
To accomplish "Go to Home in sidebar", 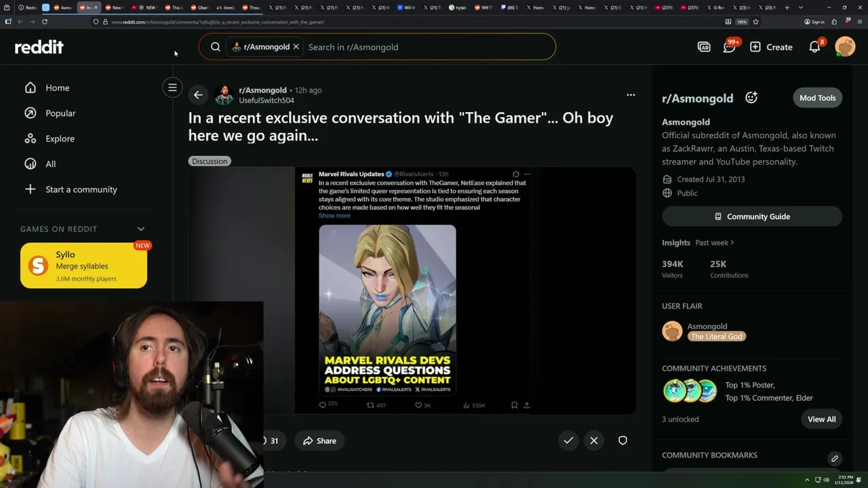I will (58, 87).
